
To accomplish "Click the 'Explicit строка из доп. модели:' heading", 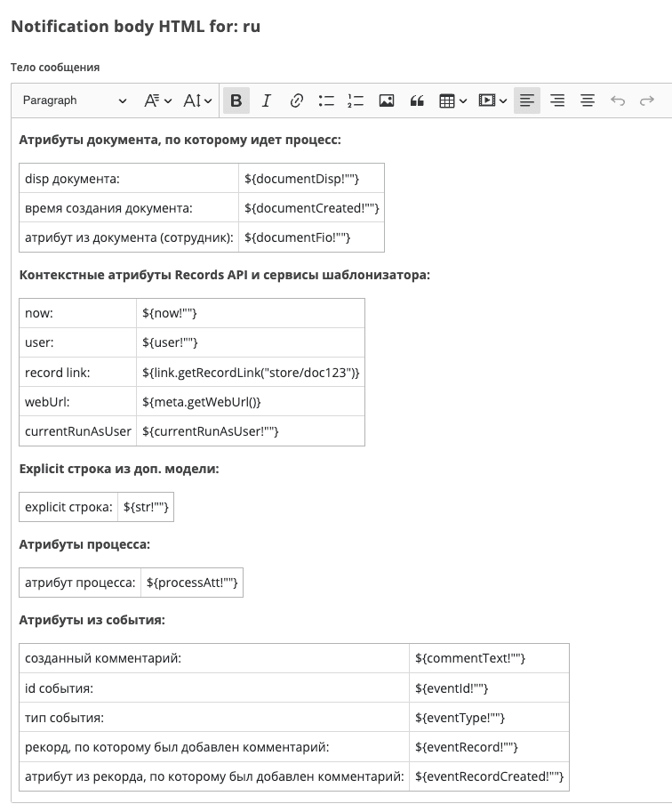I will [x=119, y=469].
